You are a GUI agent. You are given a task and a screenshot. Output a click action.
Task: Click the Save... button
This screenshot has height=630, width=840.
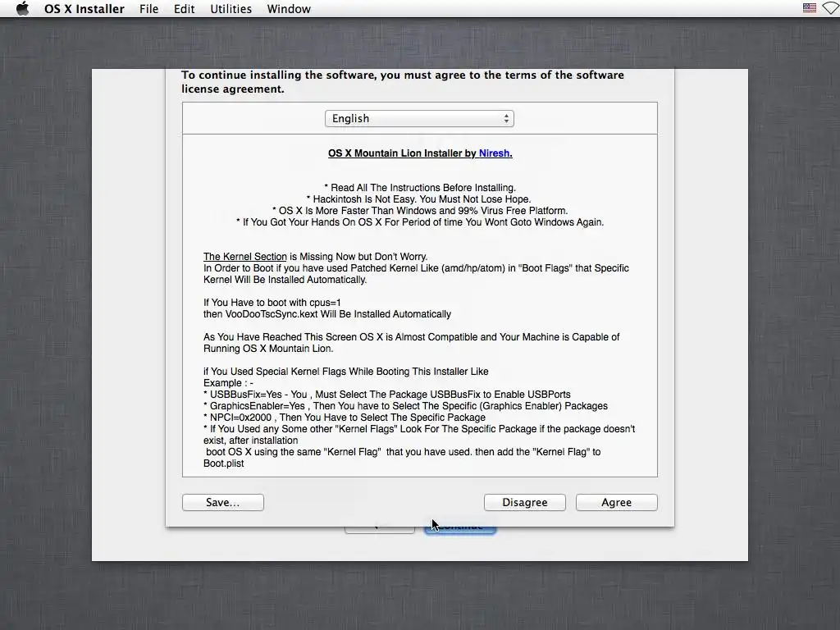tap(223, 503)
